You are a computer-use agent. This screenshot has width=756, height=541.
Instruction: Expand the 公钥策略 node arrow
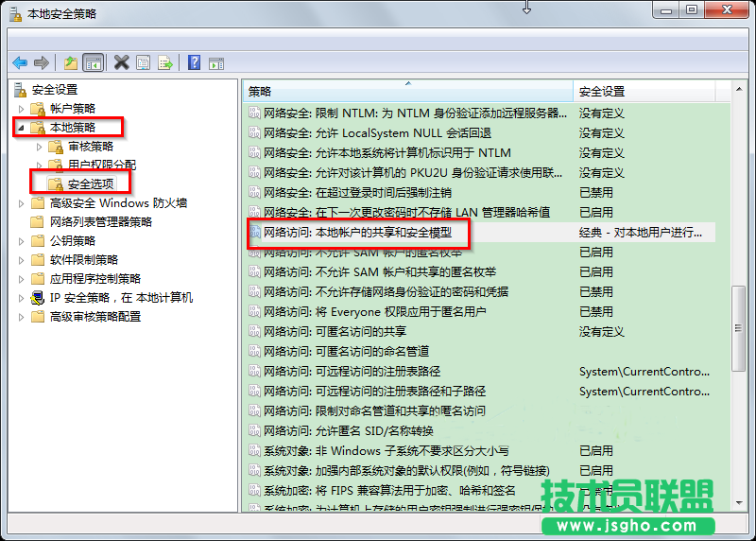click(21, 241)
